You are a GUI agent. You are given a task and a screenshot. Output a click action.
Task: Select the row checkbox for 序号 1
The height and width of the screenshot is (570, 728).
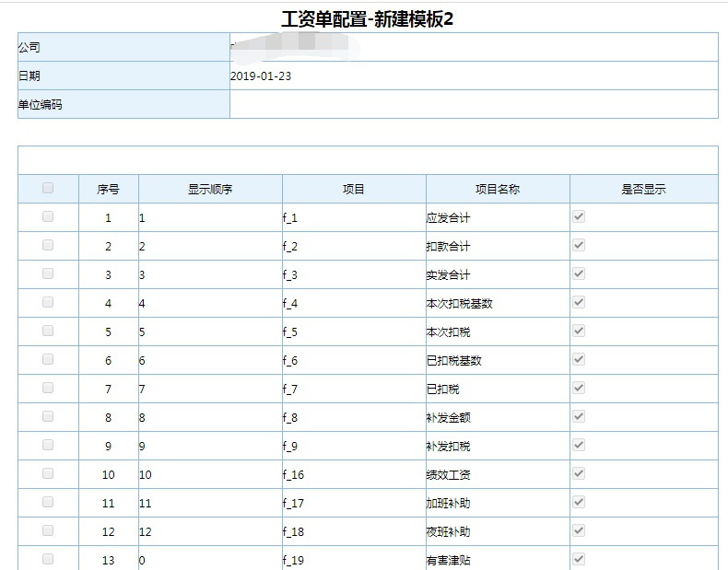pyautogui.click(x=48, y=216)
